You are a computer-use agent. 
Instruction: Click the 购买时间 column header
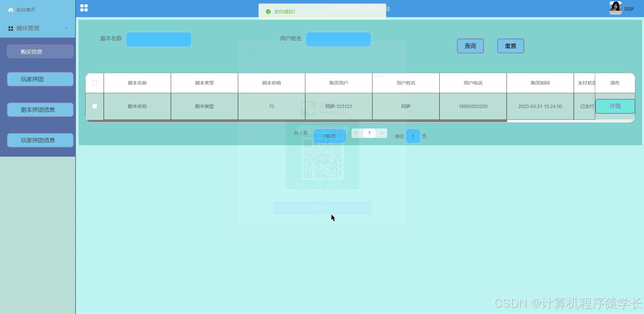(x=540, y=83)
